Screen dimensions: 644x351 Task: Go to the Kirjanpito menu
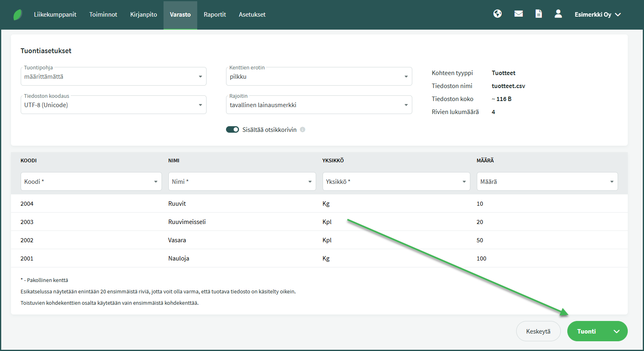(x=143, y=15)
